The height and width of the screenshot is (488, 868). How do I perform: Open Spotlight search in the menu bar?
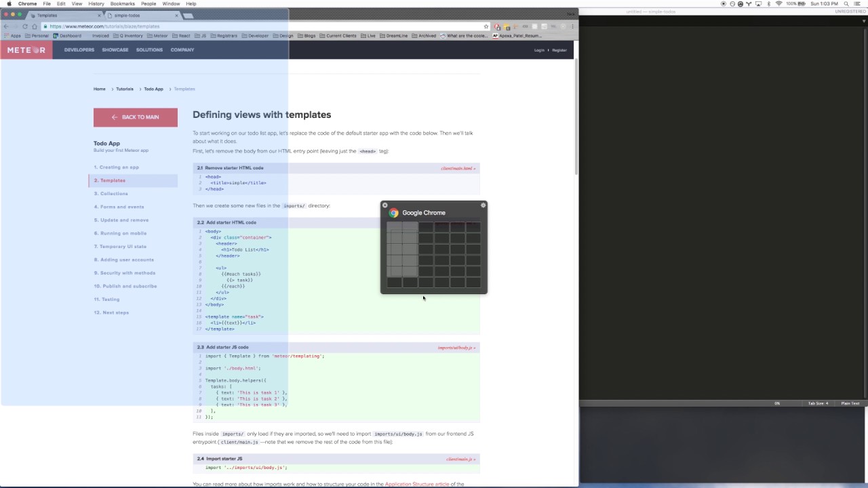846,3
